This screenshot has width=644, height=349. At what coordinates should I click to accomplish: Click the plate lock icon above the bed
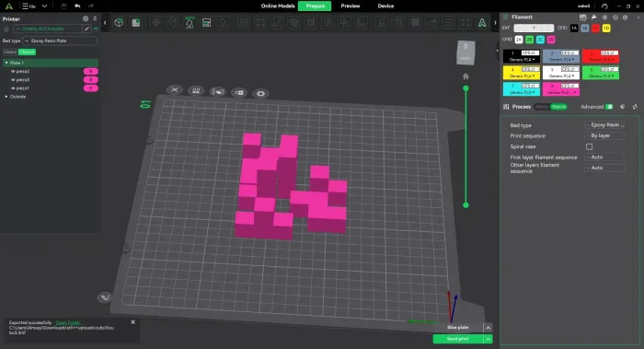click(x=239, y=92)
